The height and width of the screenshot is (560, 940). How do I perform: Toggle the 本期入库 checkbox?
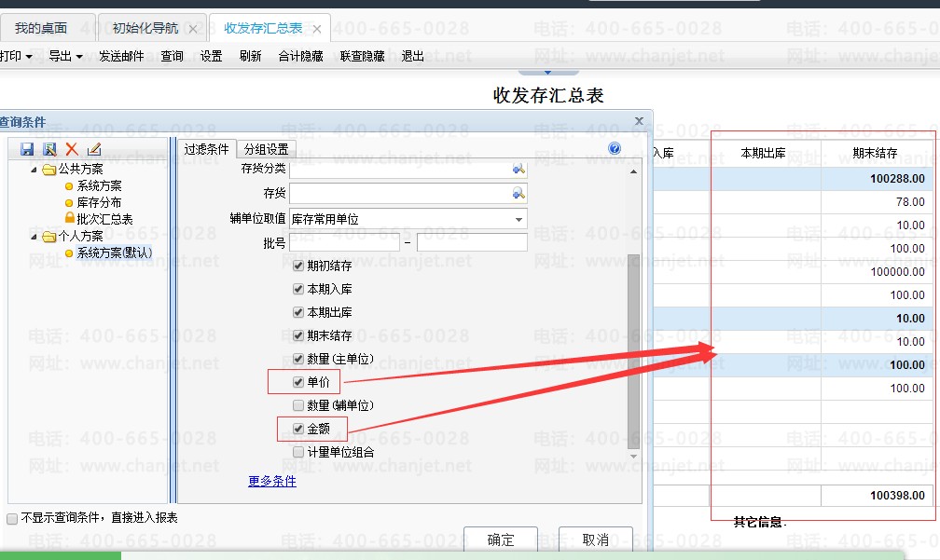click(x=298, y=289)
